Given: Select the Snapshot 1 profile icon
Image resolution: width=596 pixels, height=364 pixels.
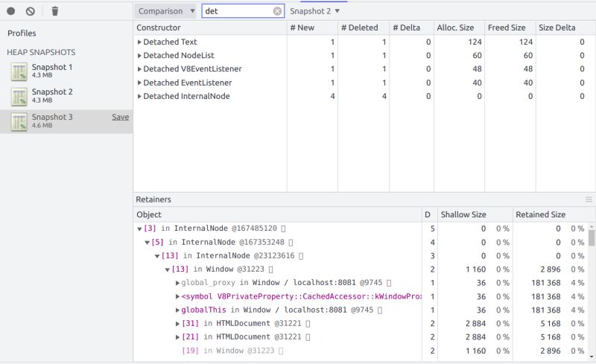Looking at the screenshot, I should coord(19,71).
